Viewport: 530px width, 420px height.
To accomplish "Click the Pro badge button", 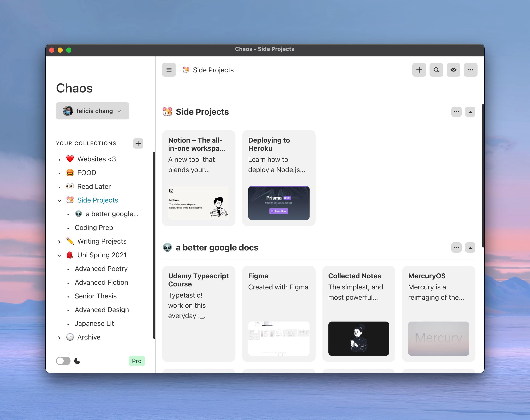I will (137, 361).
